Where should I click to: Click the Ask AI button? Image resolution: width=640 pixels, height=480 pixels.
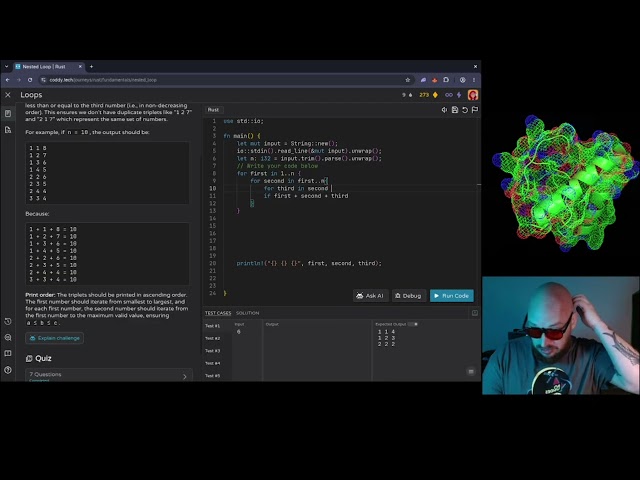(x=370, y=296)
